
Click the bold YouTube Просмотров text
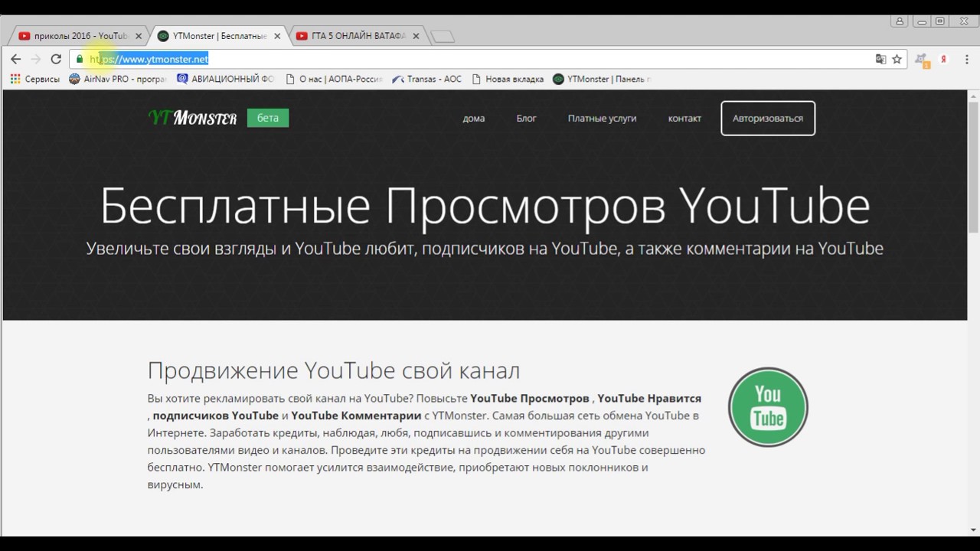[530, 398]
